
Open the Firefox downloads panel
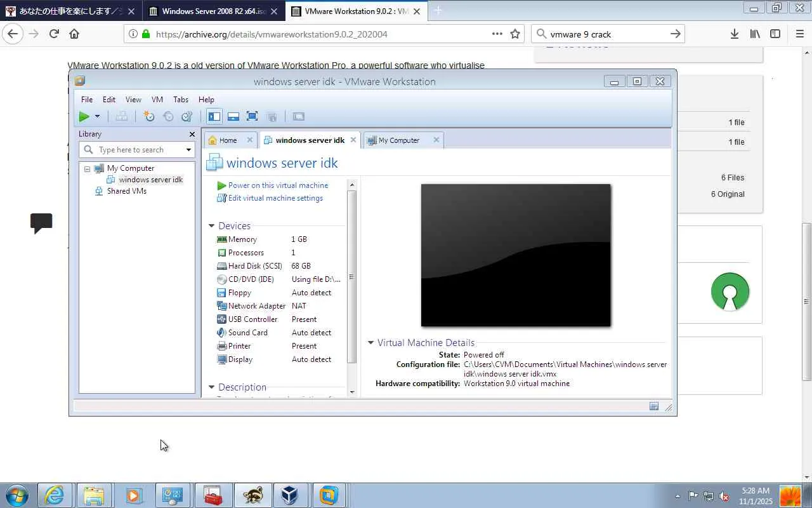click(x=735, y=34)
